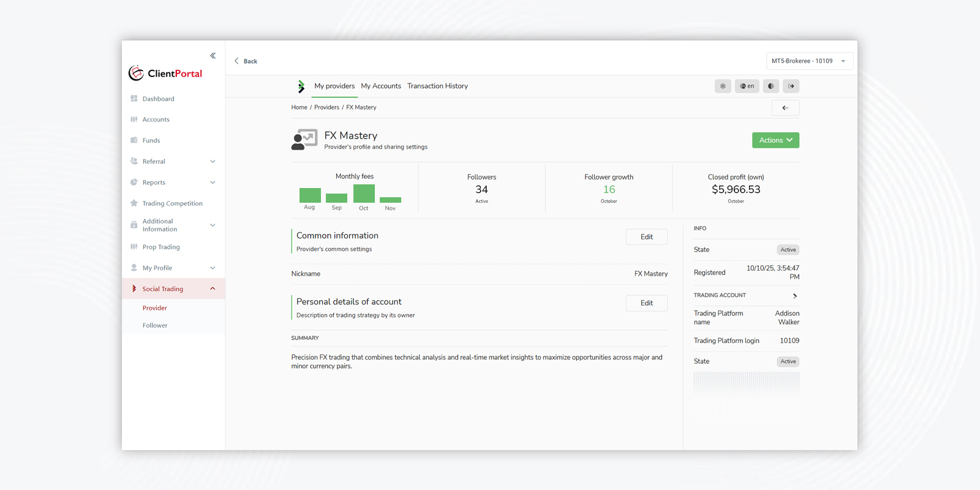Click the Providers breadcrumb link

coord(326,107)
